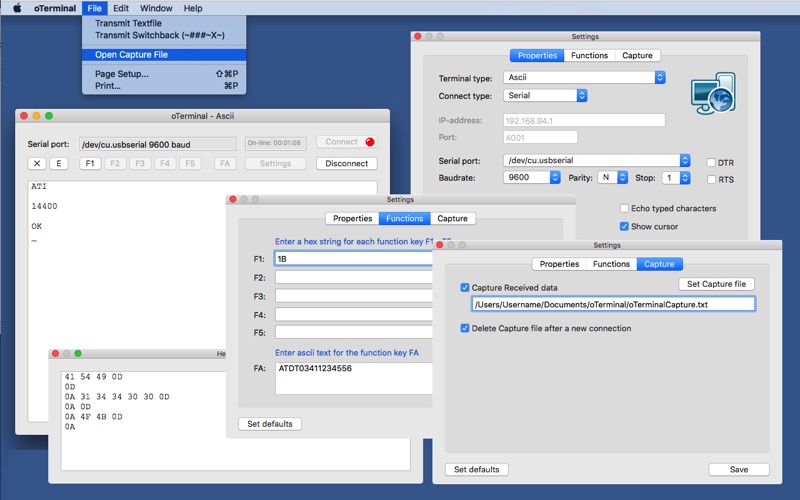Viewport: 800px width, 500px height.
Task: Open the Terminal type dropdown
Action: point(584,78)
